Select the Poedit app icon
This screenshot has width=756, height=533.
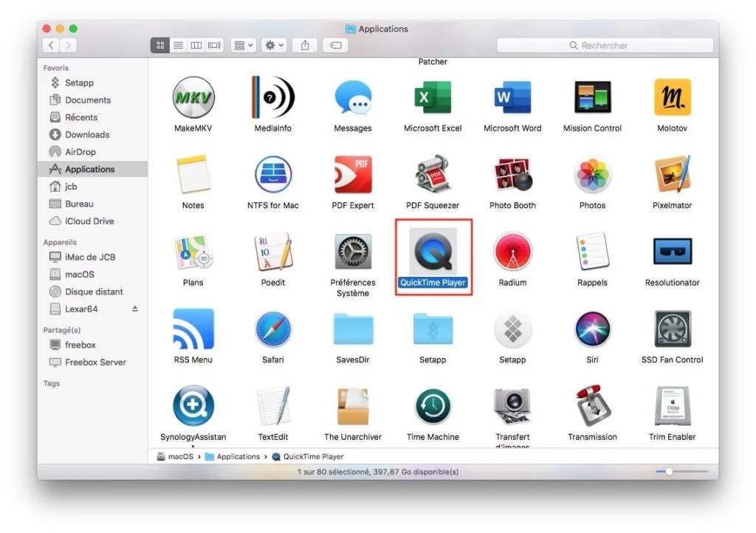click(x=273, y=252)
